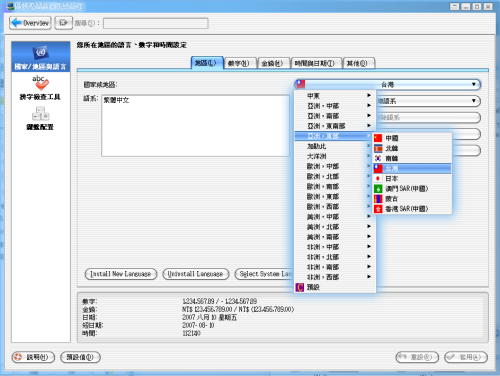Switch to the 金錢(M) tab
Viewport: 500px width, 376px height.
pyautogui.click(x=273, y=63)
